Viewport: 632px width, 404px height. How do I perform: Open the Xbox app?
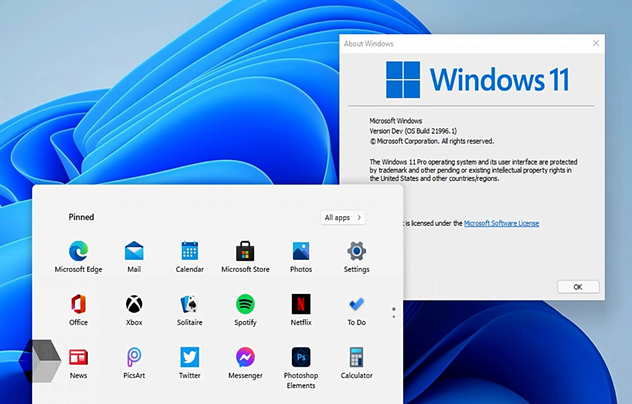(134, 304)
